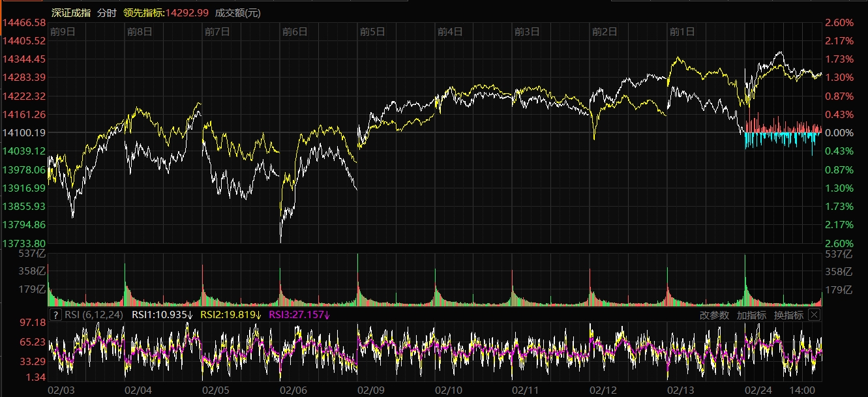Select the 前1日 day marker

pos(682,31)
